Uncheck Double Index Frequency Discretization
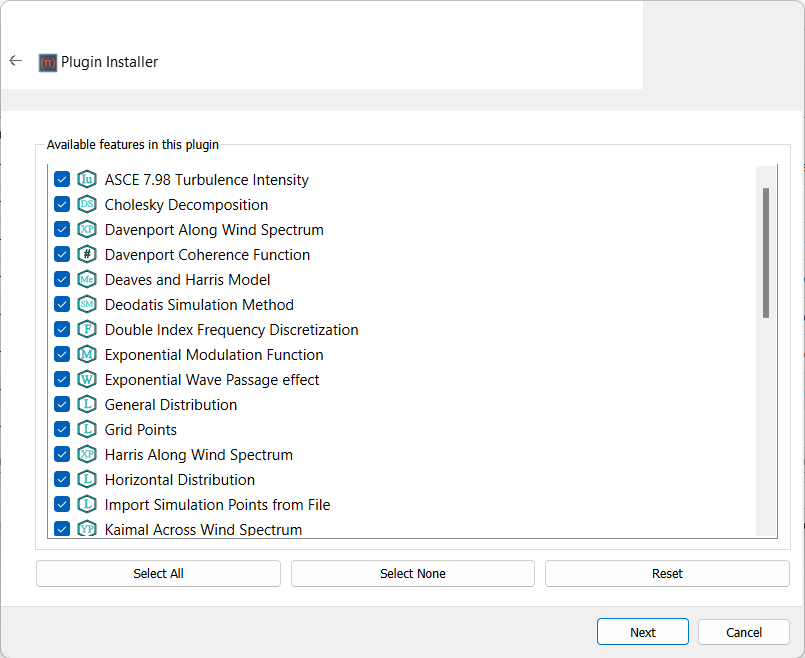This screenshot has width=805, height=658. [x=62, y=330]
